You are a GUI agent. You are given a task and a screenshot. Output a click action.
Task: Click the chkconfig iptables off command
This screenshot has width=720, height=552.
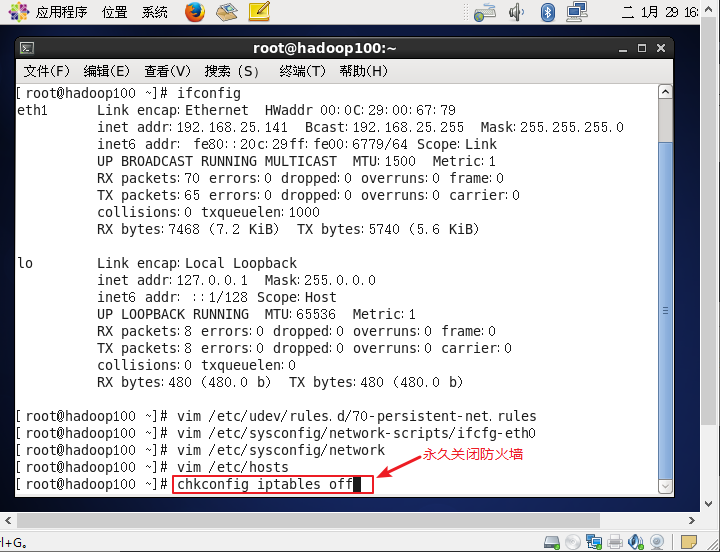click(265, 484)
